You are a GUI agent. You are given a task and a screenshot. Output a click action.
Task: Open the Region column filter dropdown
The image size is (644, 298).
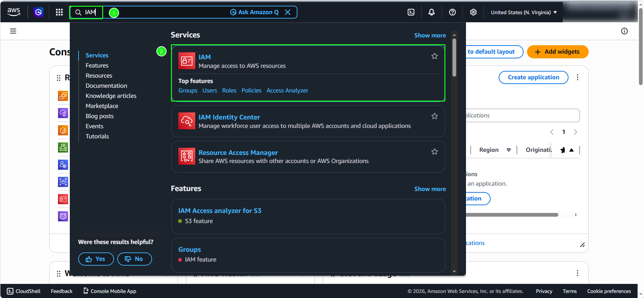point(509,150)
